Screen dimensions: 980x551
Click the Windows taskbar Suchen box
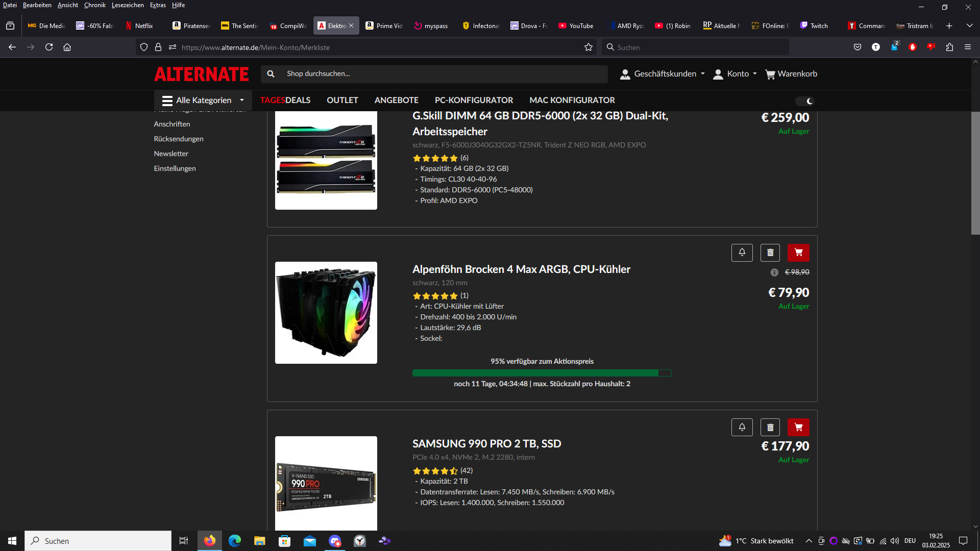coord(98,541)
